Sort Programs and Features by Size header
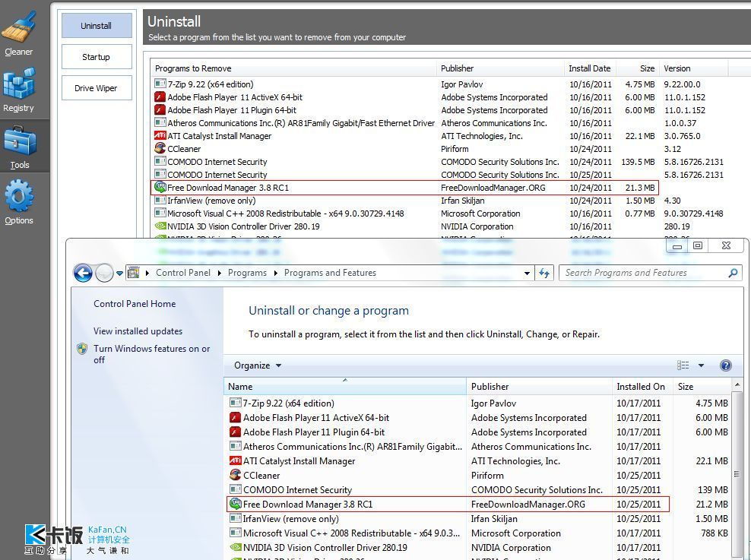The image size is (751, 560). 702,387
